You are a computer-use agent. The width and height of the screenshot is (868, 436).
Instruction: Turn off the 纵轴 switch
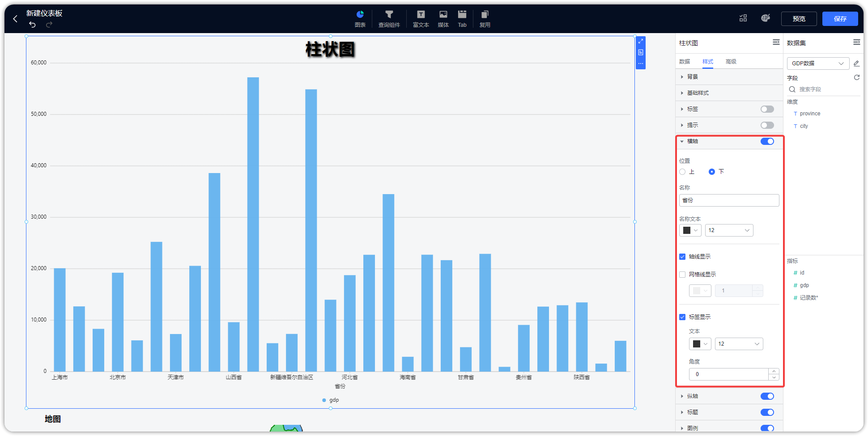(x=767, y=396)
